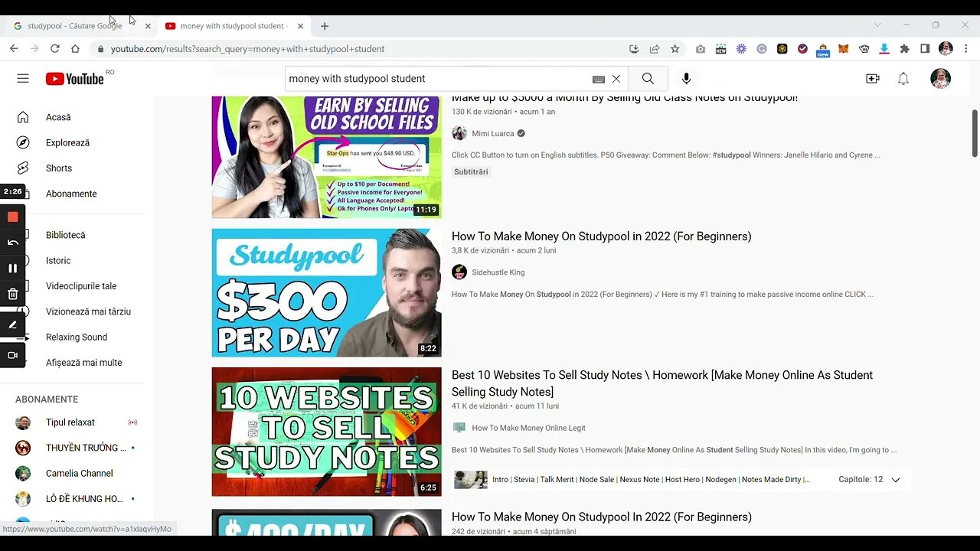Close the YouTube results tab
This screenshot has width=980, height=551.
pos(300,26)
